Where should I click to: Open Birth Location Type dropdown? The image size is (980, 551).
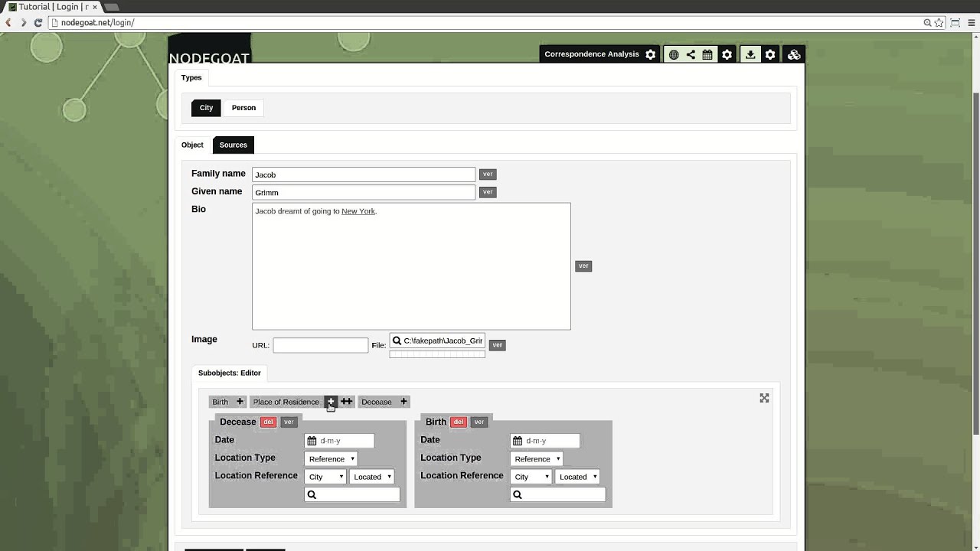[x=537, y=459]
